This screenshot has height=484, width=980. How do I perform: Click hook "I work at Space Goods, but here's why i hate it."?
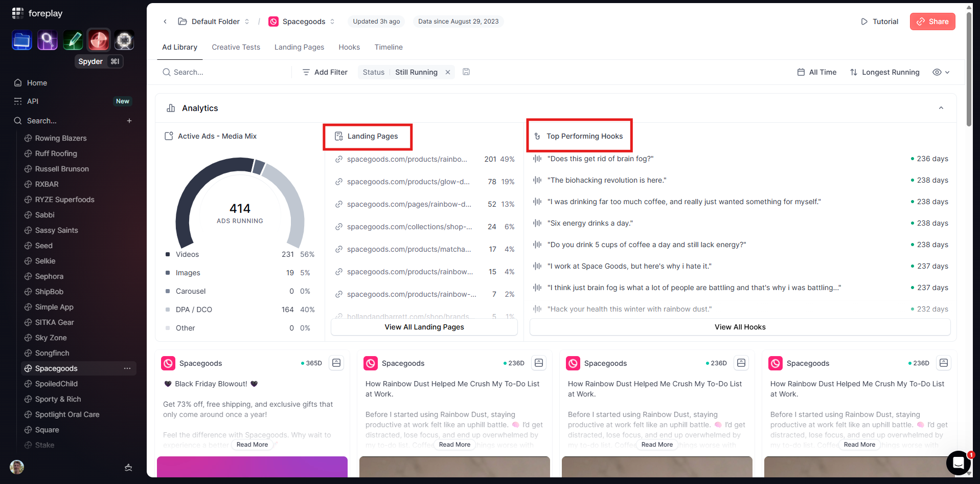tap(629, 266)
